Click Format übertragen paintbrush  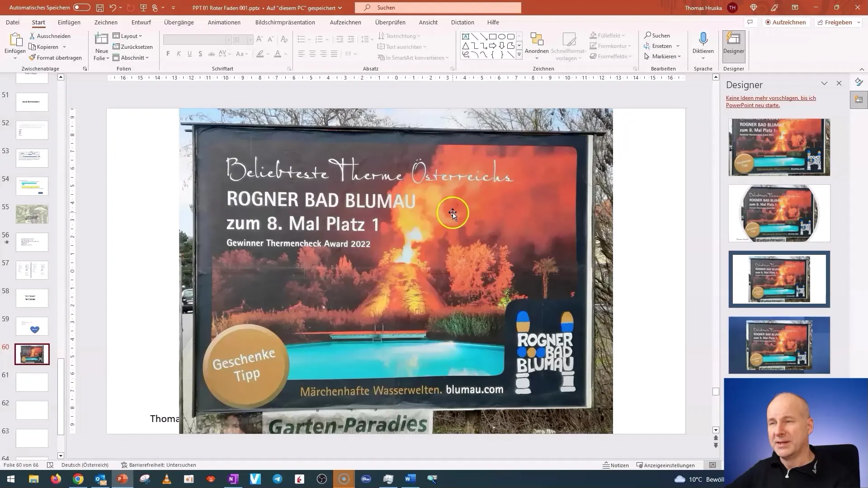pos(55,57)
